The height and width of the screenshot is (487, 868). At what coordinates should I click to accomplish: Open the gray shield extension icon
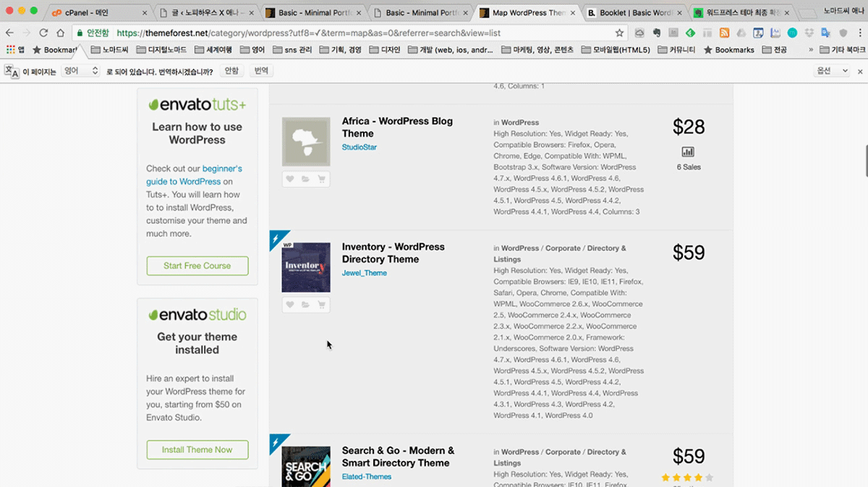tap(842, 33)
